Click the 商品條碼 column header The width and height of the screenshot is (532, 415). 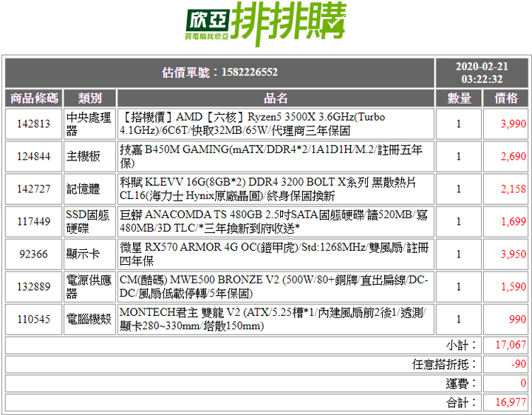point(34,98)
